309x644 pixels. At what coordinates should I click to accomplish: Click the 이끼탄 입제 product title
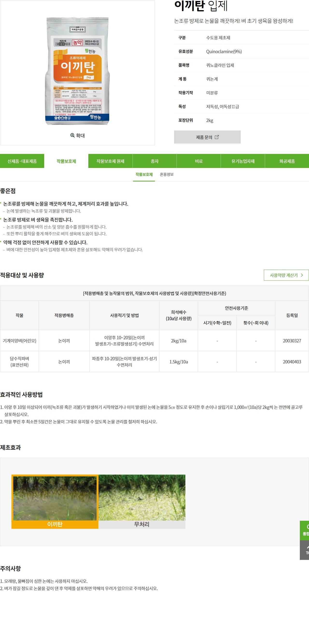tap(201, 6)
